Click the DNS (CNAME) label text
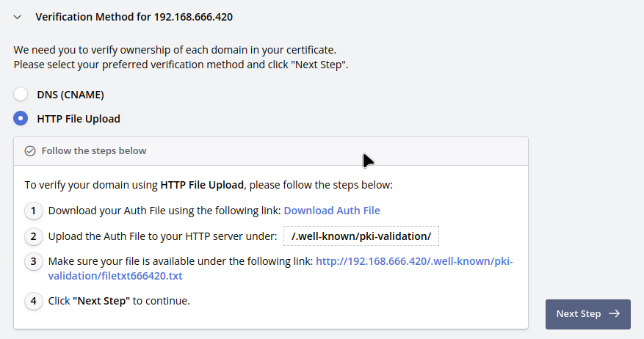 click(x=70, y=95)
